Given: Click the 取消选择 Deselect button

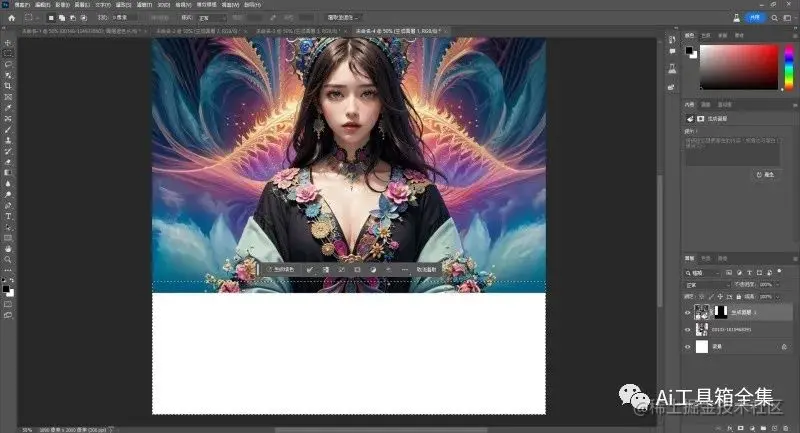Looking at the screenshot, I should 427,269.
